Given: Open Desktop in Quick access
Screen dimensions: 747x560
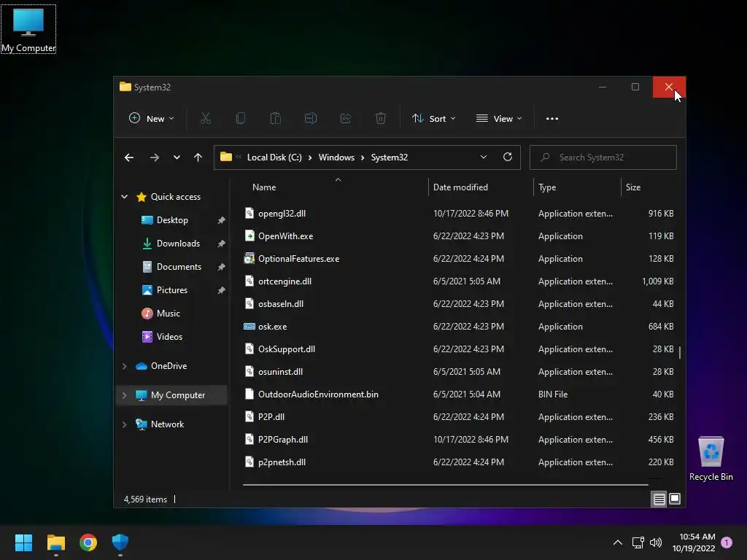Looking at the screenshot, I should point(172,220).
